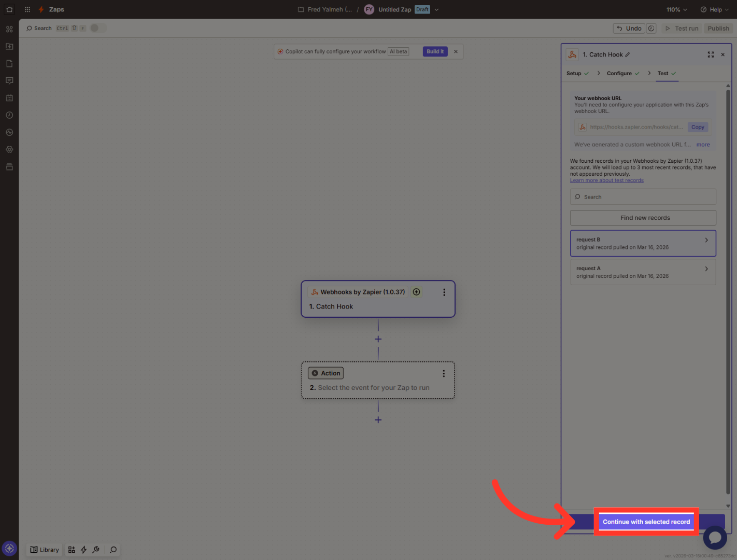Open the 110% zoom dropdown
The height and width of the screenshot is (560, 737).
(x=676, y=9)
